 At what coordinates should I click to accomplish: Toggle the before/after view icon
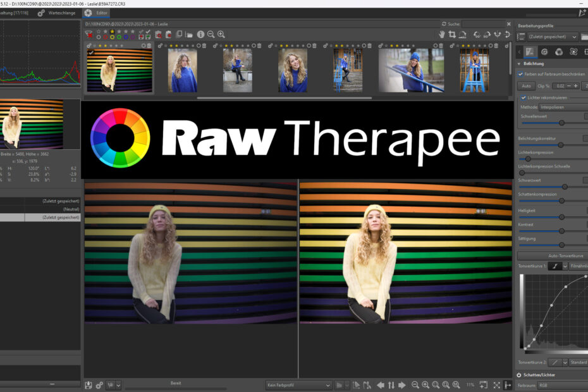[508, 385]
